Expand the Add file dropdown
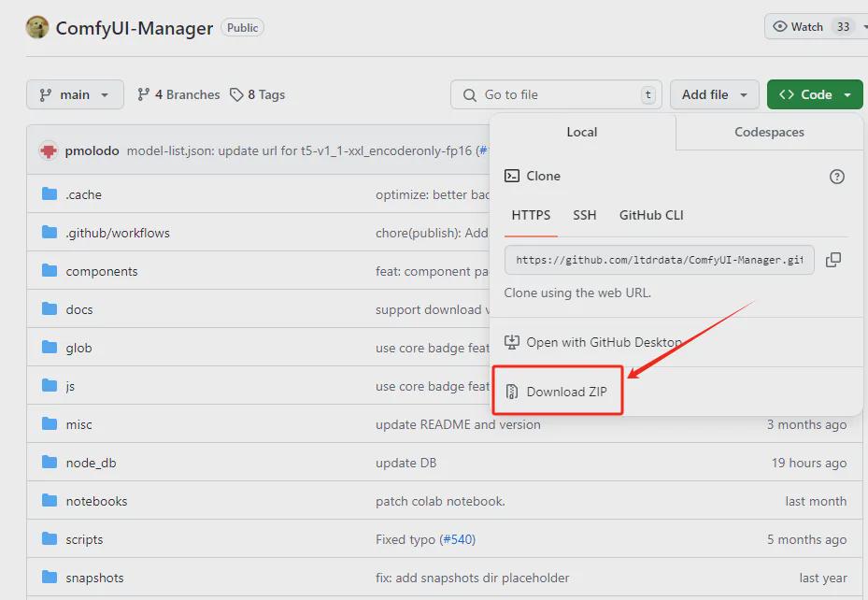Image resolution: width=868 pixels, height=600 pixels. (x=714, y=94)
